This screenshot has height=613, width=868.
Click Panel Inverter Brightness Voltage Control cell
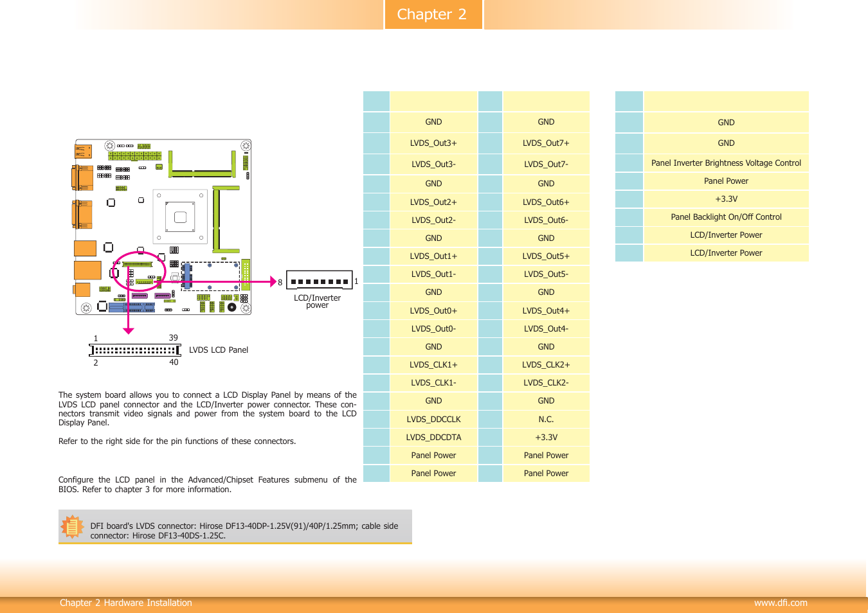(726, 163)
